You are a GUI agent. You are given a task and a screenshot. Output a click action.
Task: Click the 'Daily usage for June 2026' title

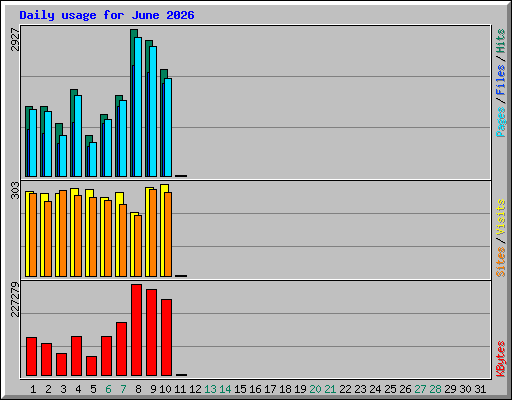(x=107, y=15)
